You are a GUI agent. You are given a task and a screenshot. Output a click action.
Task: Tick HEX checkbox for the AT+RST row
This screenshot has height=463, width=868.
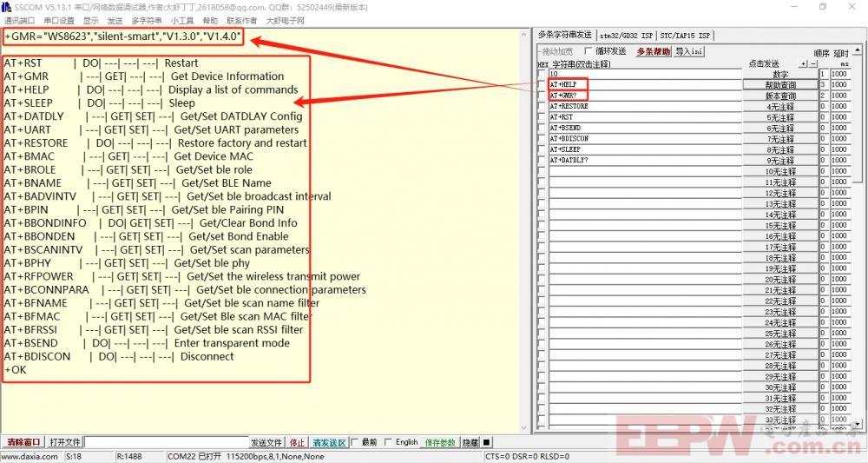coord(542,117)
